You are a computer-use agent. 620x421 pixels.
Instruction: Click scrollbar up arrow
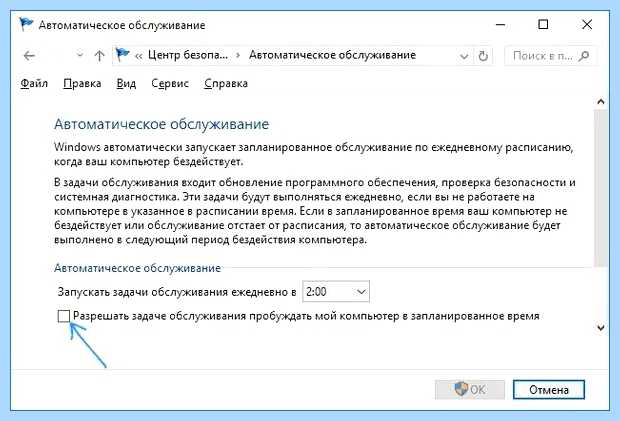(601, 102)
